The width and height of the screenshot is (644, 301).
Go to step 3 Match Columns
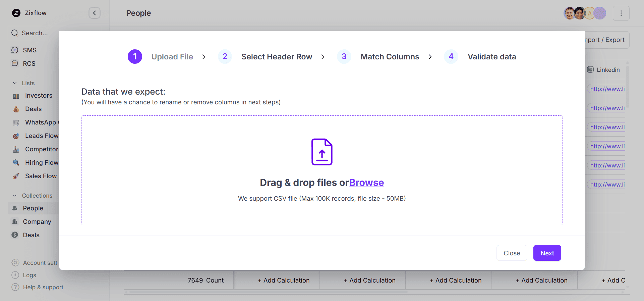pos(378,57)
